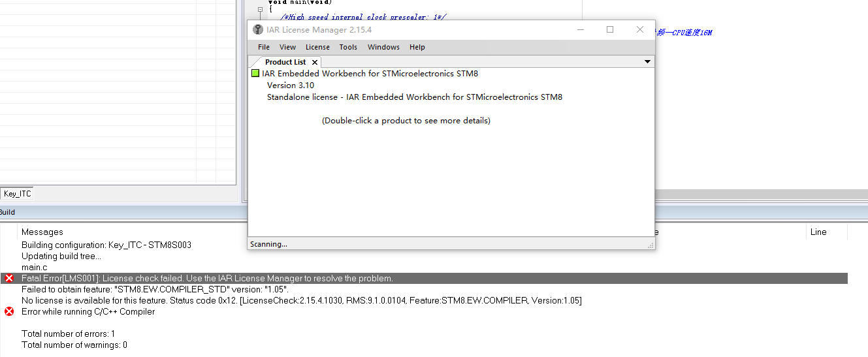Click the License Manager status bar resize grip
Screen dimensions: 868x357
pyautogui.click(x=650, y=245)
